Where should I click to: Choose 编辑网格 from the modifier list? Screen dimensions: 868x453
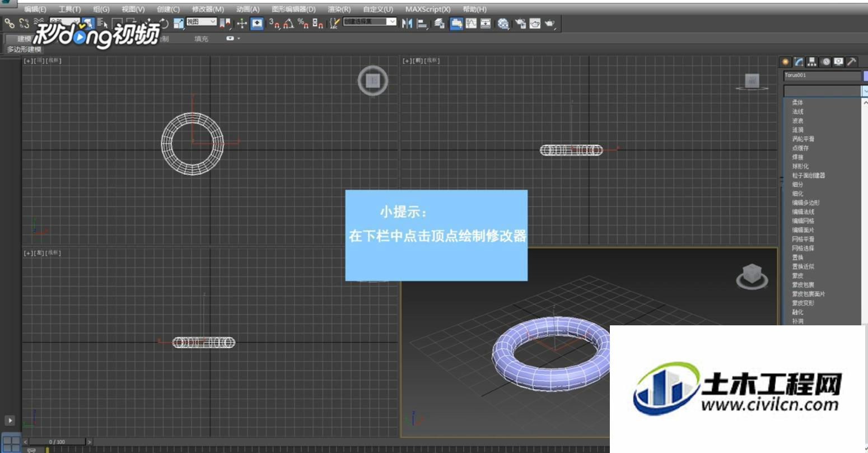pyautogui.click(x=803, y=221)
